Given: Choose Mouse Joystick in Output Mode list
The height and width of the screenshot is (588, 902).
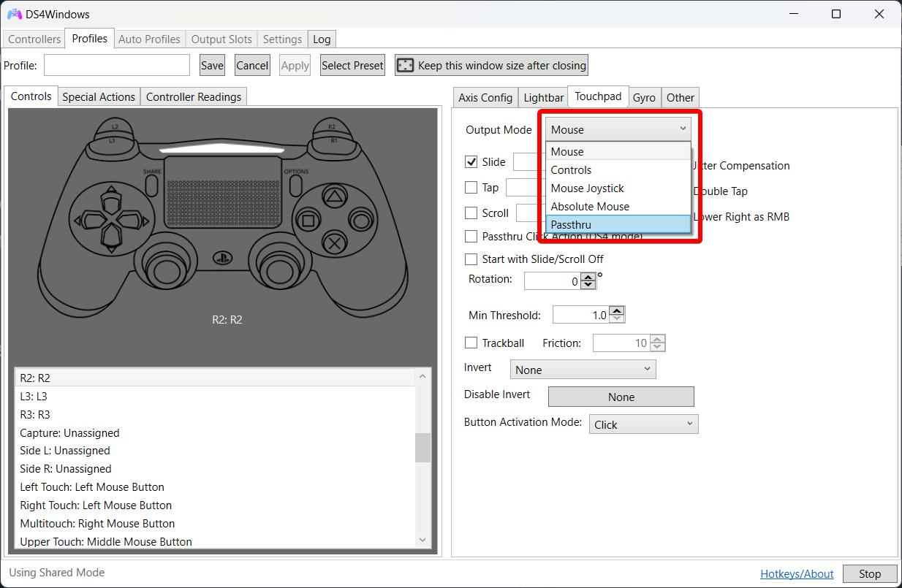Looking at the screenshot, I should pos(618,188).
